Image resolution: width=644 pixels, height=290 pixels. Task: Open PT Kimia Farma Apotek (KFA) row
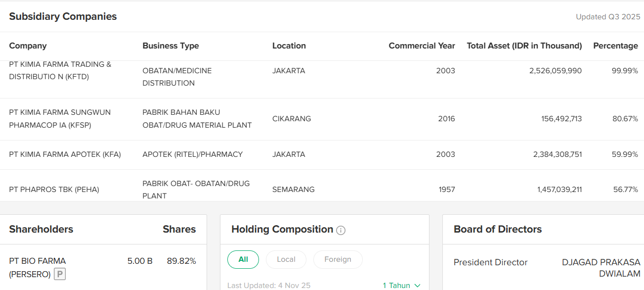(65, 154)
